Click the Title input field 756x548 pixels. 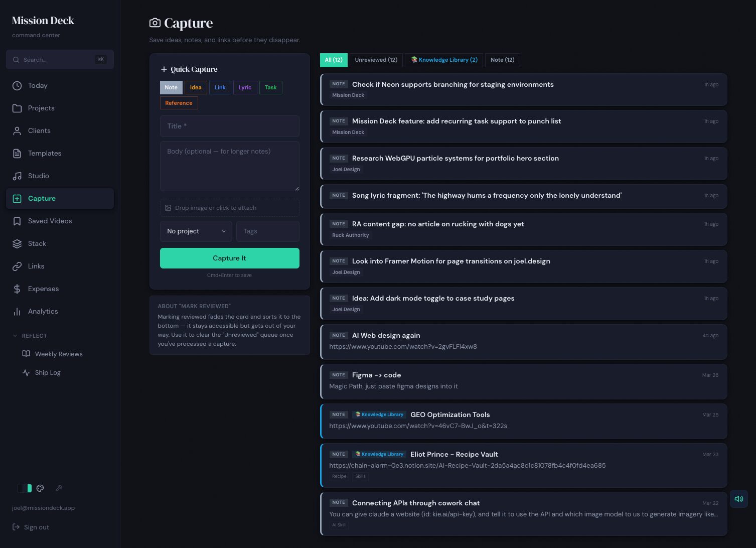(x=229, y=126)
